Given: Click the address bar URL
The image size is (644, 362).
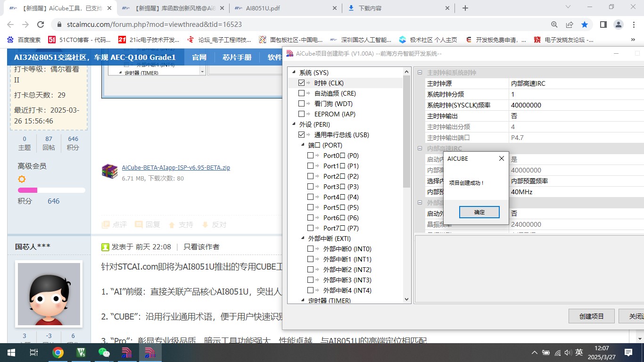Looking at the screenshot, I should [x=154, y=25].
